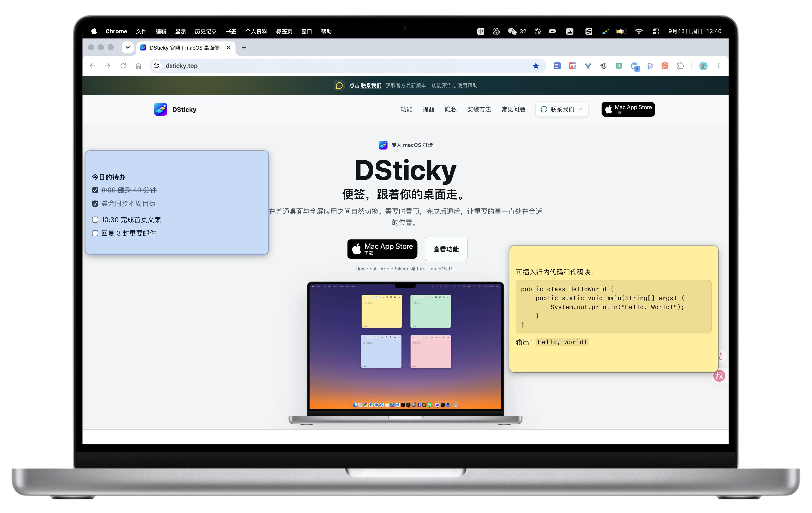Open ChatGPT icon in macOS menu bar
Image resolution: width=812 pixels, height=513 pixels.
496,31
